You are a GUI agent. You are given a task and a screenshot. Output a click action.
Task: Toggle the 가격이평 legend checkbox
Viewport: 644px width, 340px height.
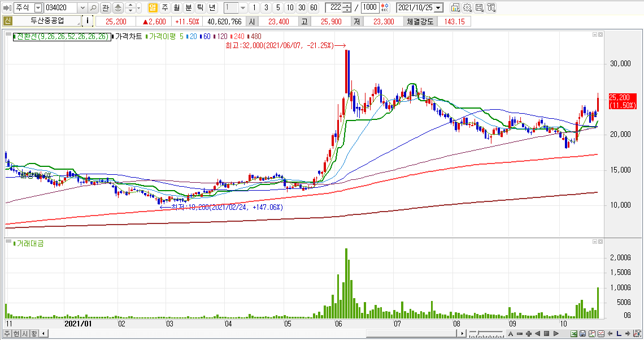147,37
